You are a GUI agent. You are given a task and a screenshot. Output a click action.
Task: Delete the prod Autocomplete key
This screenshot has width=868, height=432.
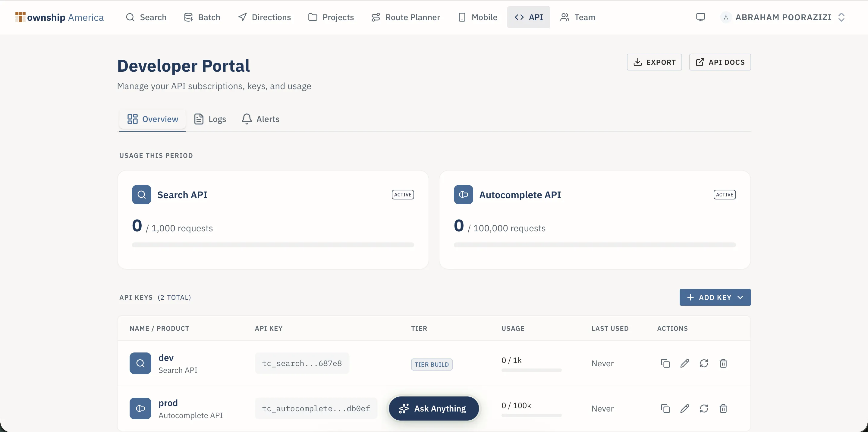pos(723,409)
